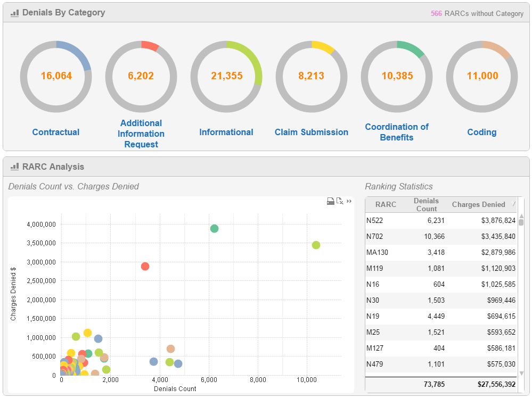The height and width of the screenshot is (398, 532).
Task: Sort table by Denials Count header
Action: coord(426,205)
